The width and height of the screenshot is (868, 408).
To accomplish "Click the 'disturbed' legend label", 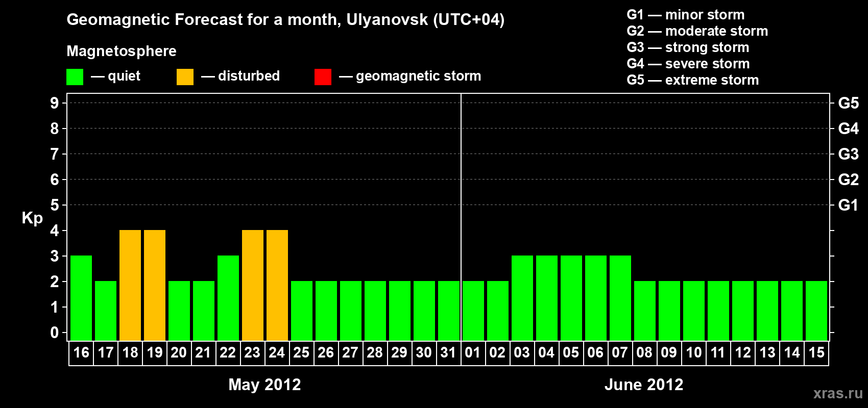I will pyautogui.click(x=249, y=76).
